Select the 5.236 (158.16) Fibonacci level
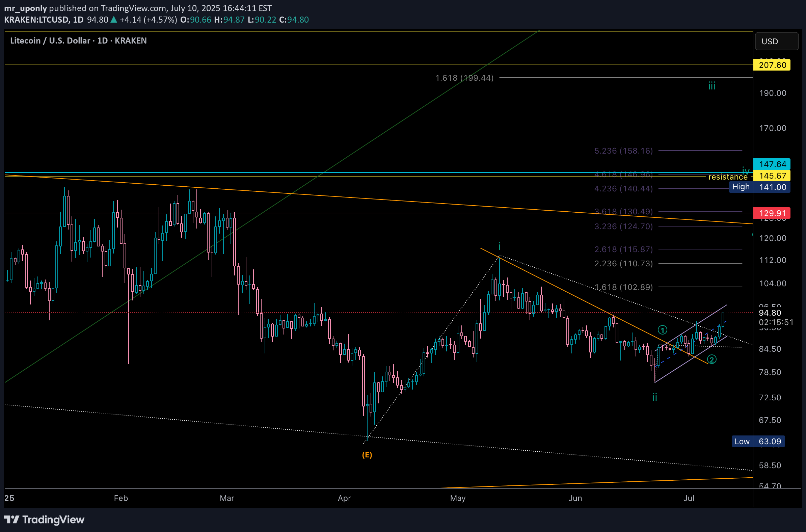 (623, 151)
